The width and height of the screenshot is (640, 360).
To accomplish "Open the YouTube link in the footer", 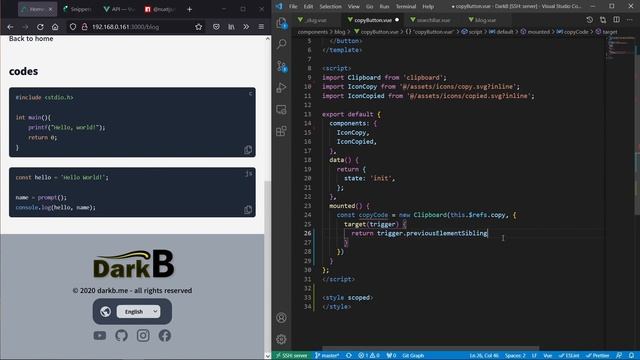I will 100,336.
